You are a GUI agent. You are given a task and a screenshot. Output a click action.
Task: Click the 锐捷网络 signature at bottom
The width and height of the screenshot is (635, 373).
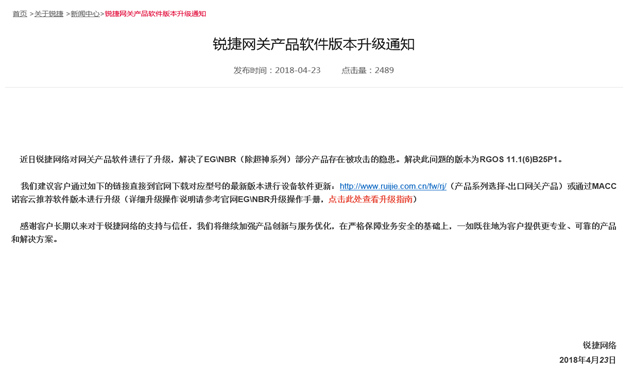click(x=599, y=345)
